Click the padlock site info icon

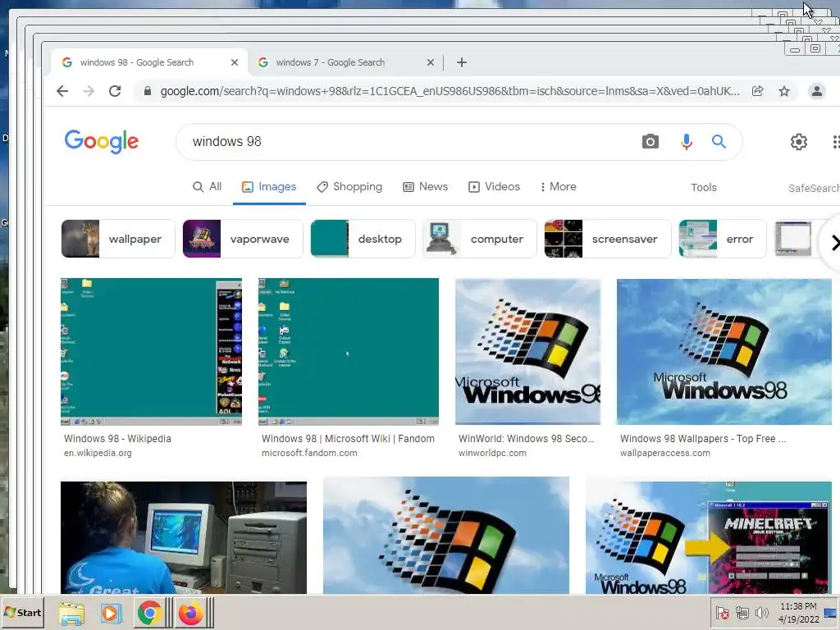pos(148,91)
